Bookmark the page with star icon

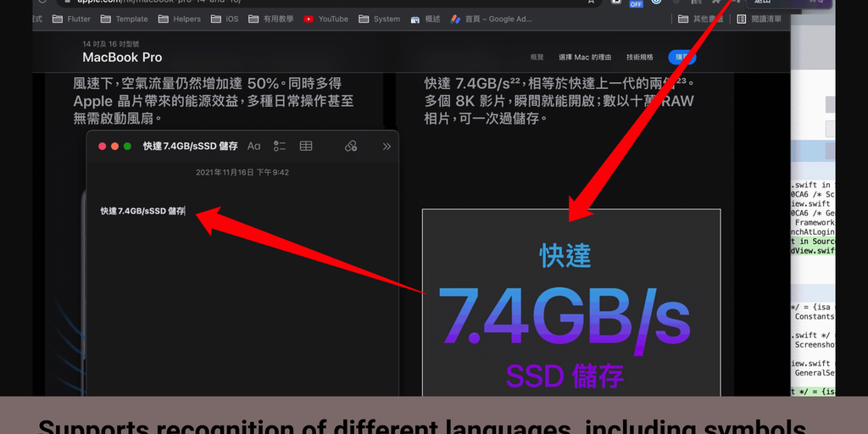point(591,2)
